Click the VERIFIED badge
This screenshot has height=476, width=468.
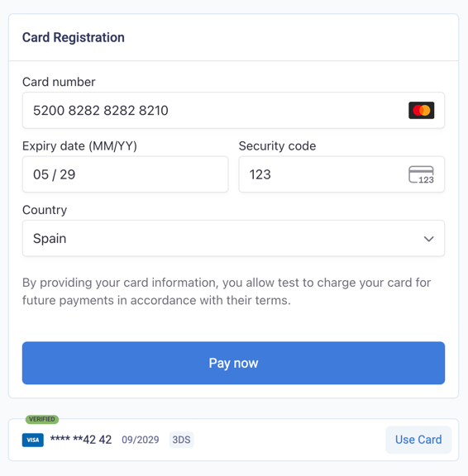(42, 419)
